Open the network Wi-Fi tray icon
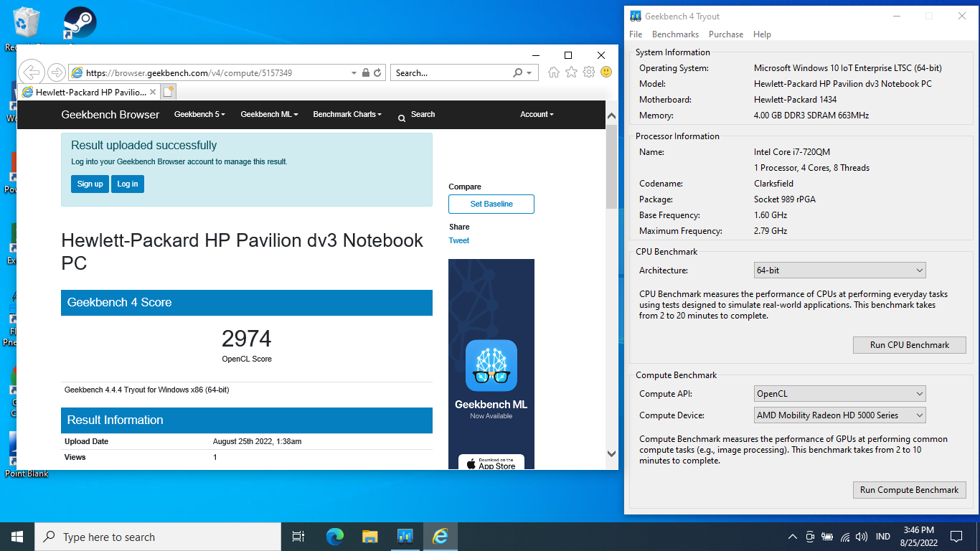Image resolution: width=980 pixels, height=551 pixels. pos(844,537)
